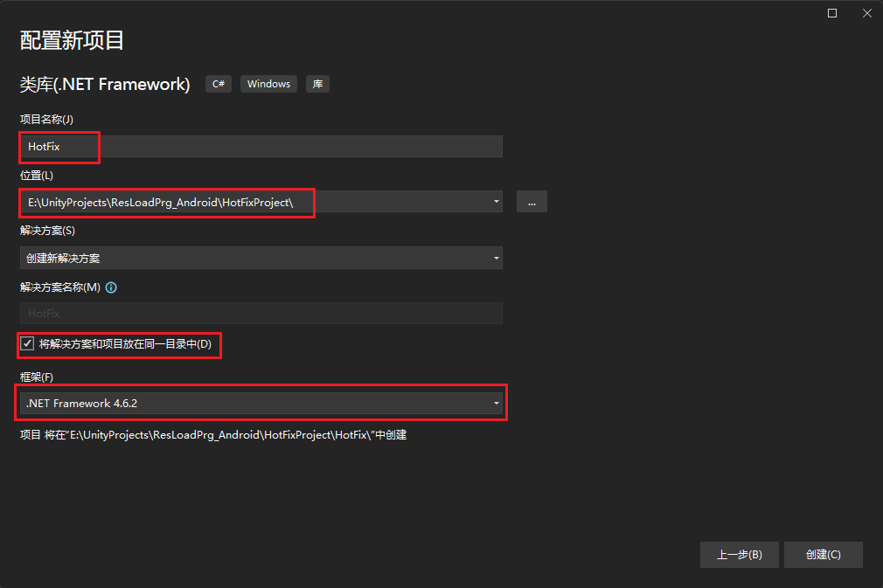
Task: Click the greyed-out 解决方案名称 field
Action: point(261,314)
